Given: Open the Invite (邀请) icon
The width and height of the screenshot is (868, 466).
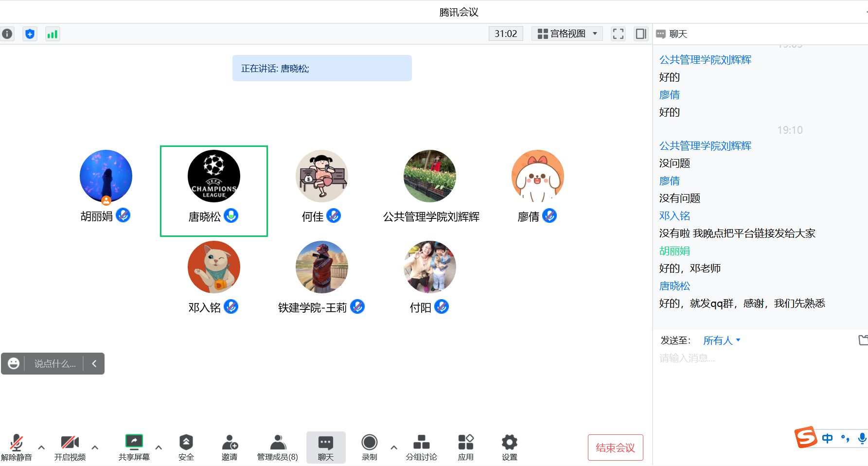Looking at the screenshot, I should tap(230, 447).
